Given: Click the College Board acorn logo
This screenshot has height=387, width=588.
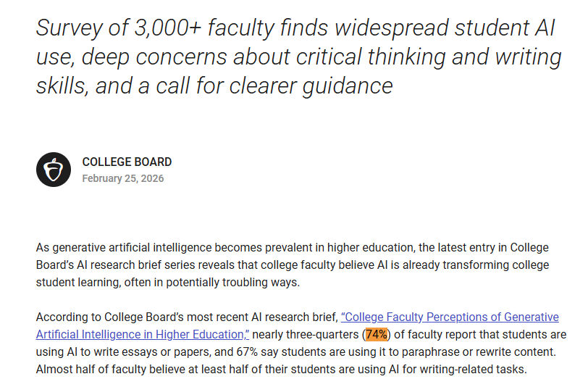Looking at the screenshot, I should [54, 170].
